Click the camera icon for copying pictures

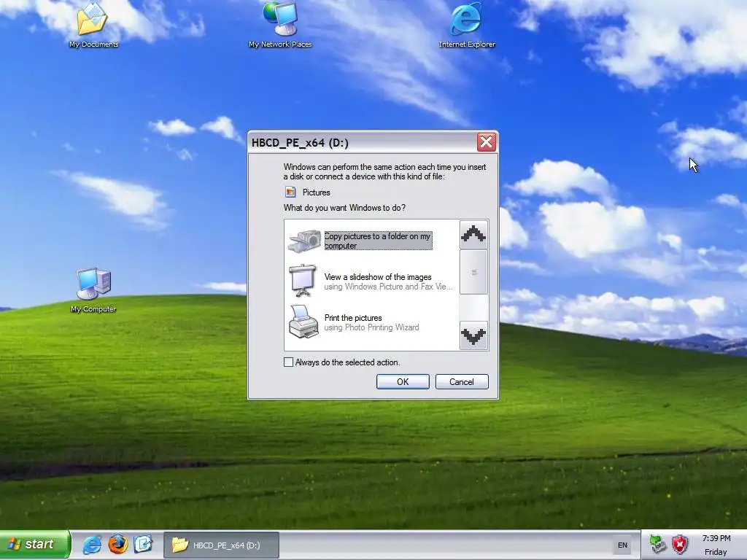(x=304, y=241)
